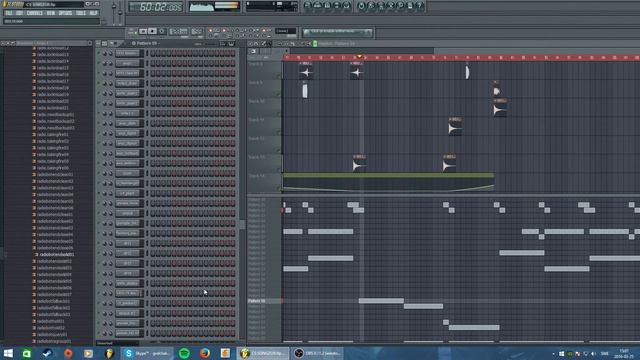Screen dimensions: 640x360
Task: Select radio.needbackup01 in browser
Action: point(56,115)
